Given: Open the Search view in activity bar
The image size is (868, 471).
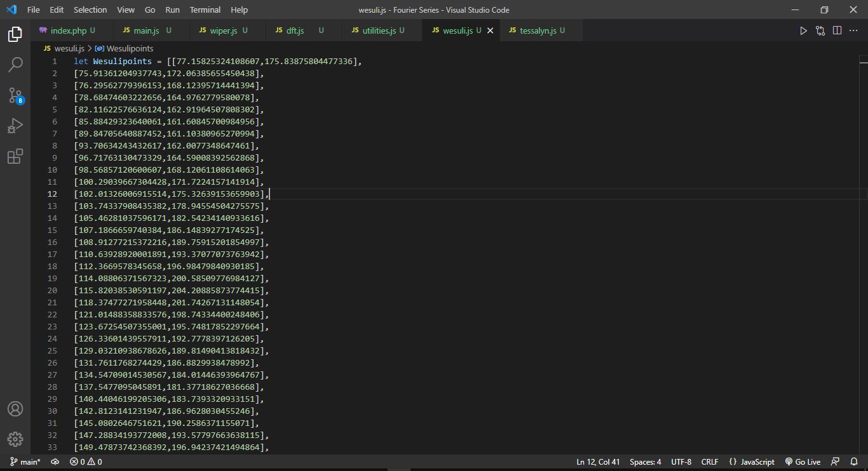Looking at the screenshot, I should tap(15, 65).
